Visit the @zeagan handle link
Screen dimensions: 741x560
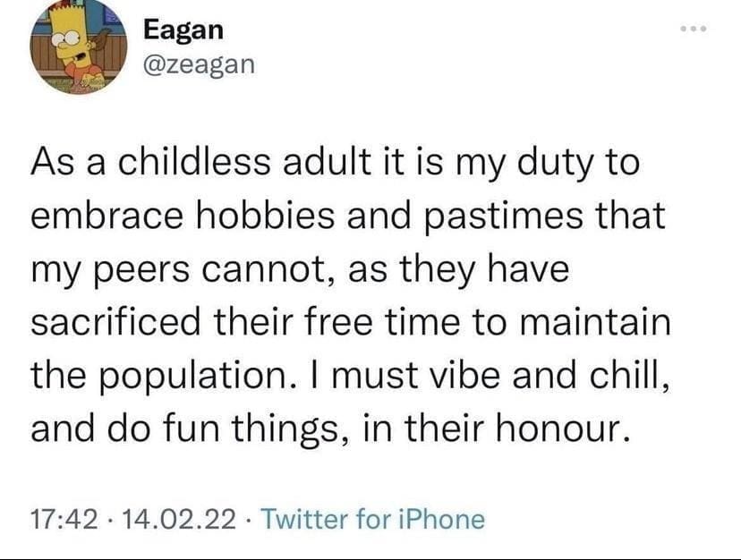(199, 64)
